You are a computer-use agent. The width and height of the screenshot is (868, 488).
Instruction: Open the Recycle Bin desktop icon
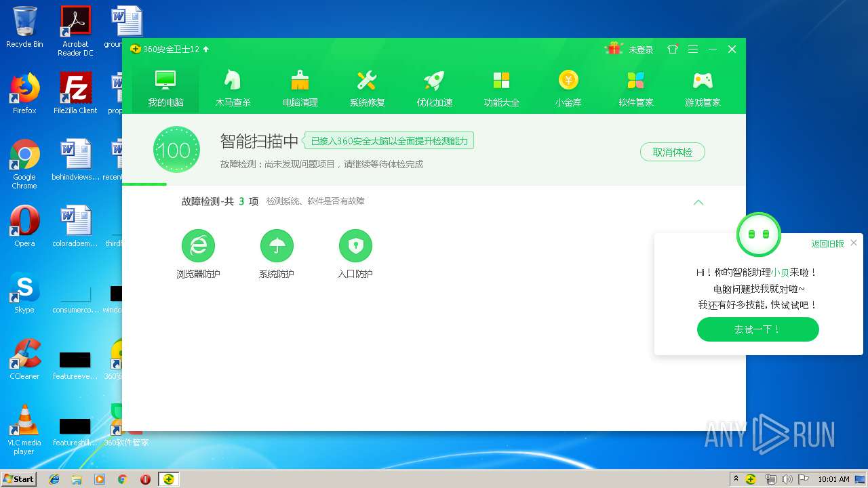(x=24, y=27)
